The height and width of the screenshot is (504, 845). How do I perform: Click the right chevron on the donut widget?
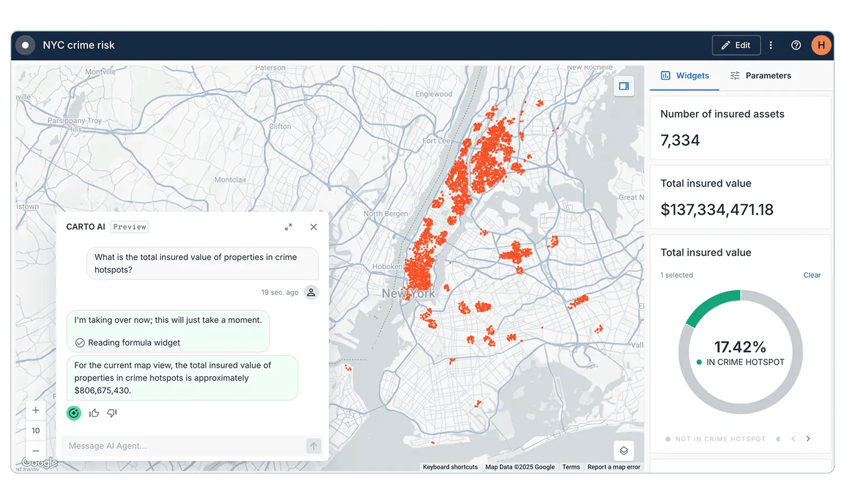tap(808, 438)
